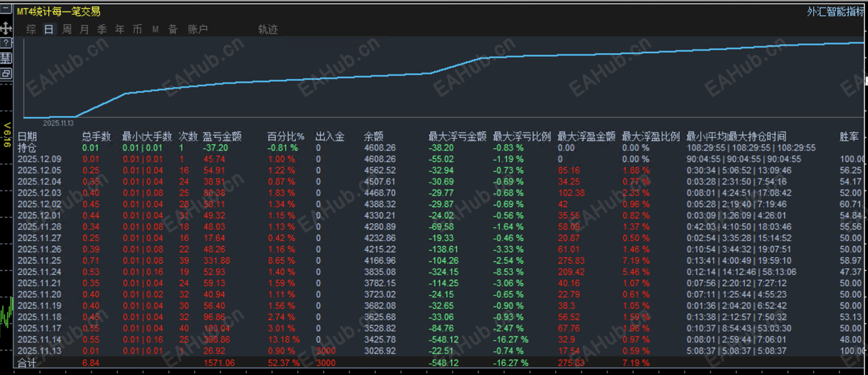Image resolution: width=868 pixels, height=375 pixels.
Task: Click the overlapping-windows restore icon
Action: pyautogui.click(x=6, y=73)
